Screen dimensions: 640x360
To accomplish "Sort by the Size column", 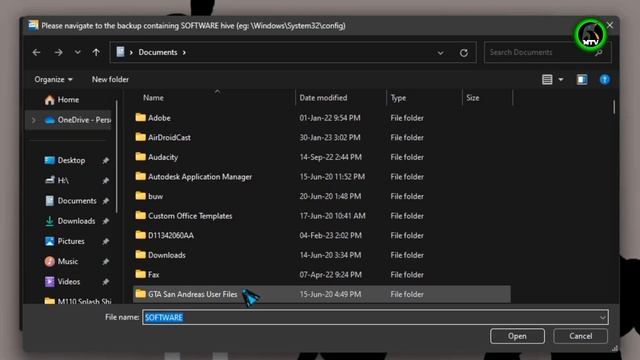I will point(473,98).
